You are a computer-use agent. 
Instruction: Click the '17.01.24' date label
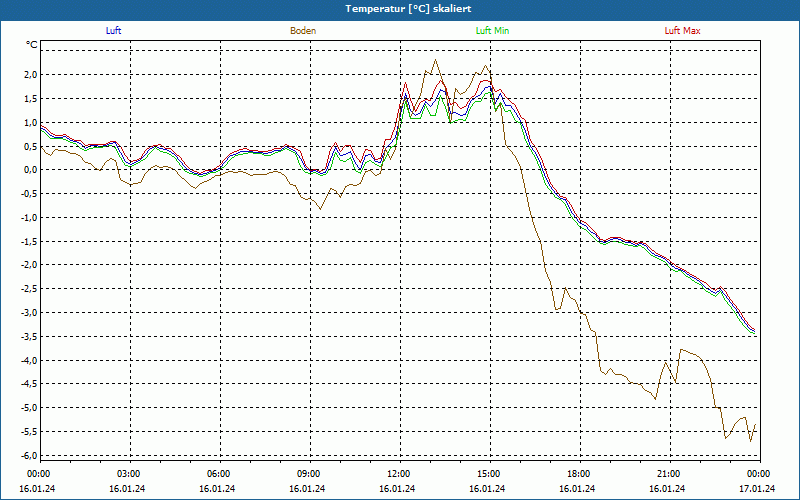(757, 489)
